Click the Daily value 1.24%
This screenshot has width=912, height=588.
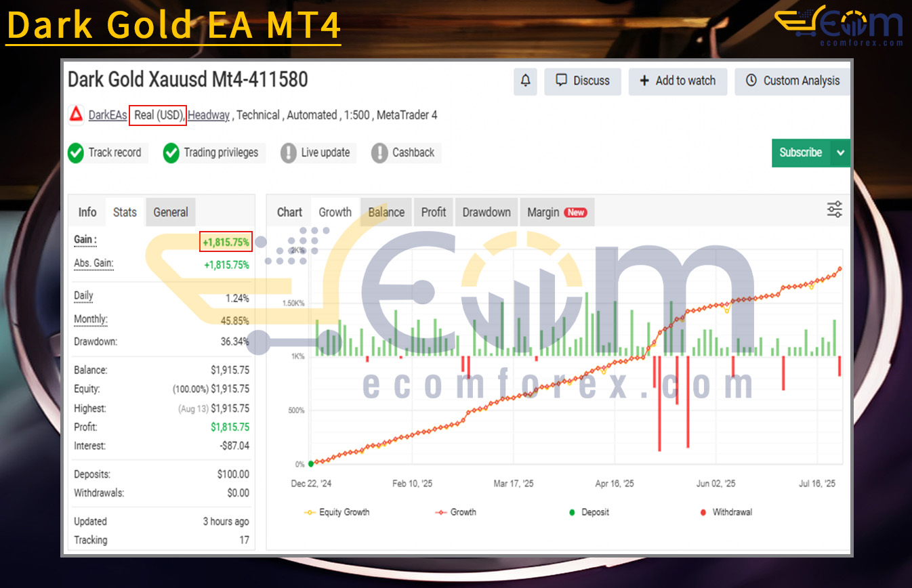coord(237,299)
